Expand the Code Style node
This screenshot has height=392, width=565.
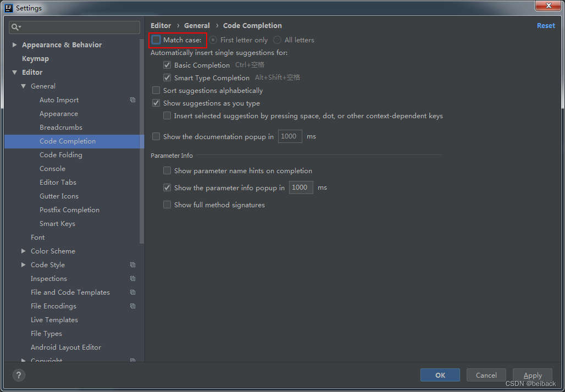pyautogui.click(x=24, y=265)
